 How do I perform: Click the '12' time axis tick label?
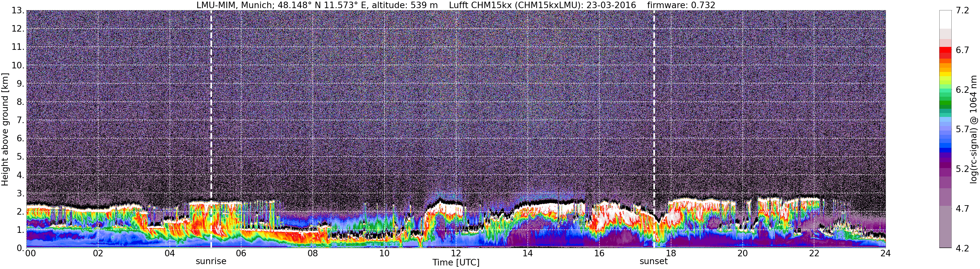tap(456, 253)
